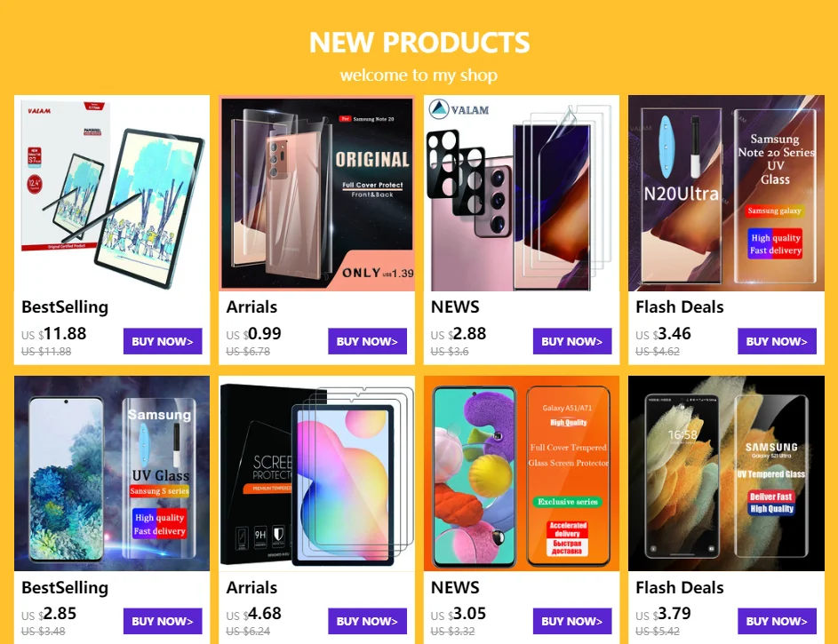Open the Samsung Note 20 ORIGINAL full cover image
The width and height of the screenshot is (838, 644).
(317, 194)
